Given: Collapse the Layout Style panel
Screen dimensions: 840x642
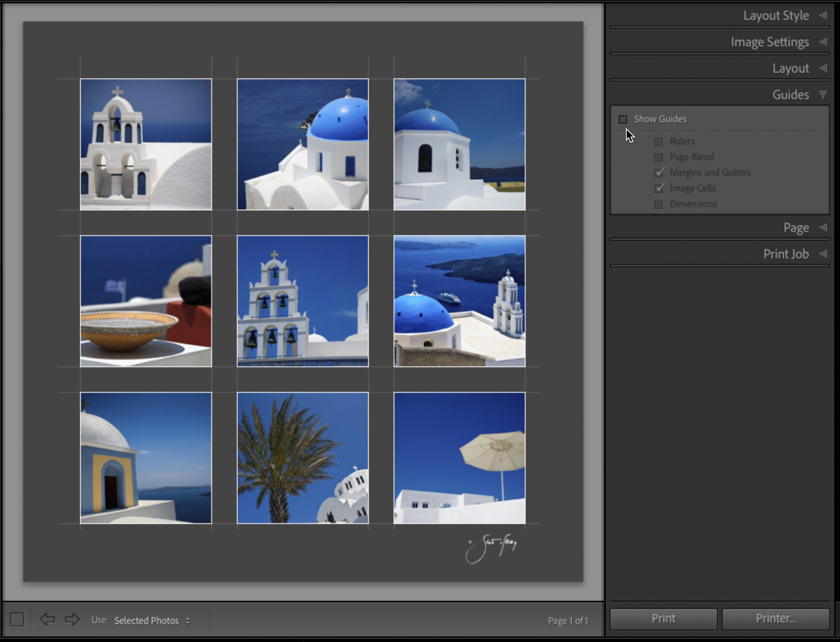Looking at the screenshot, I should coord(824,15).
